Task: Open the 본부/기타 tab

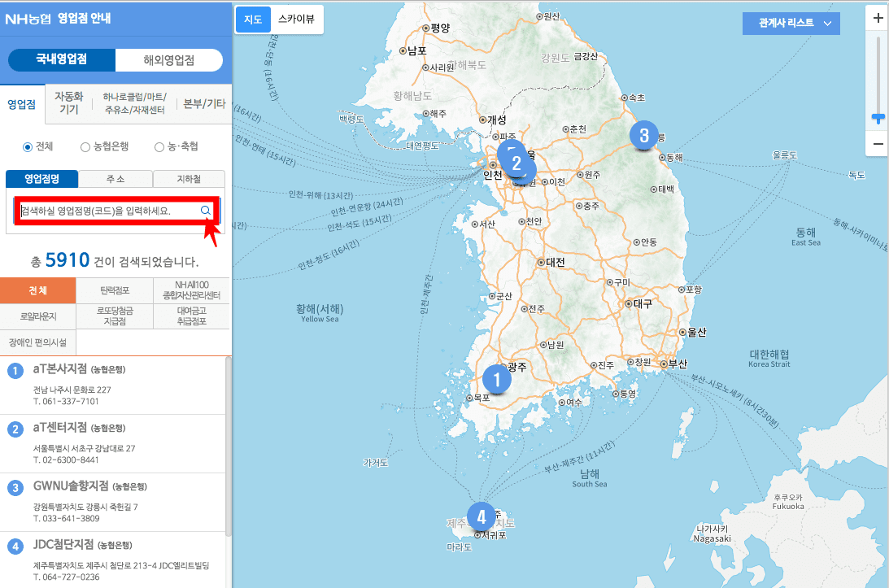Action: point(204,104)
